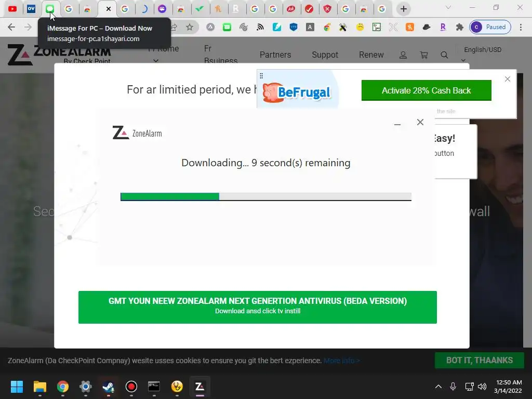The height and width of the screenshot is (399, 532).
Task: Click the Paused profile button
Action: point(490,27)
